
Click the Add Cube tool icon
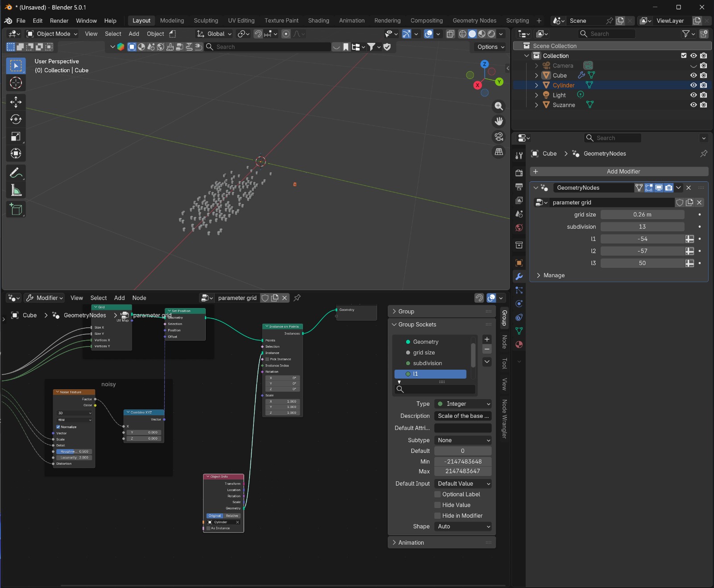(x=16, y=209)
